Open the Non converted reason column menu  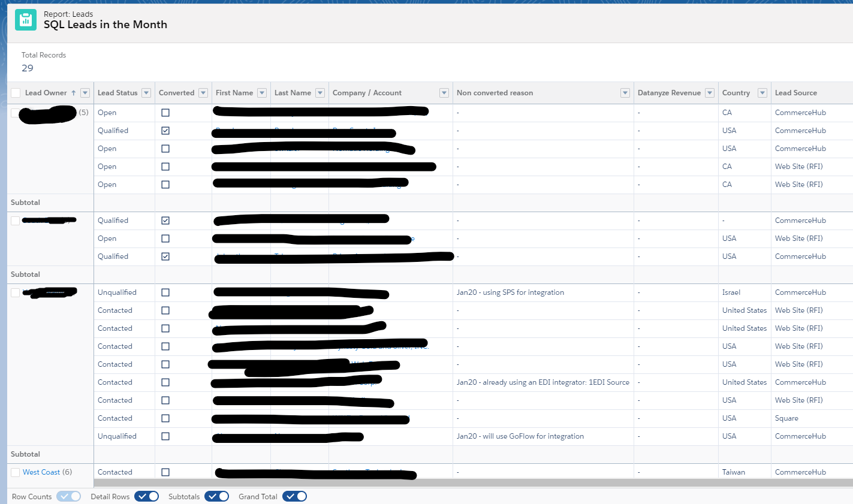point(625,92)
